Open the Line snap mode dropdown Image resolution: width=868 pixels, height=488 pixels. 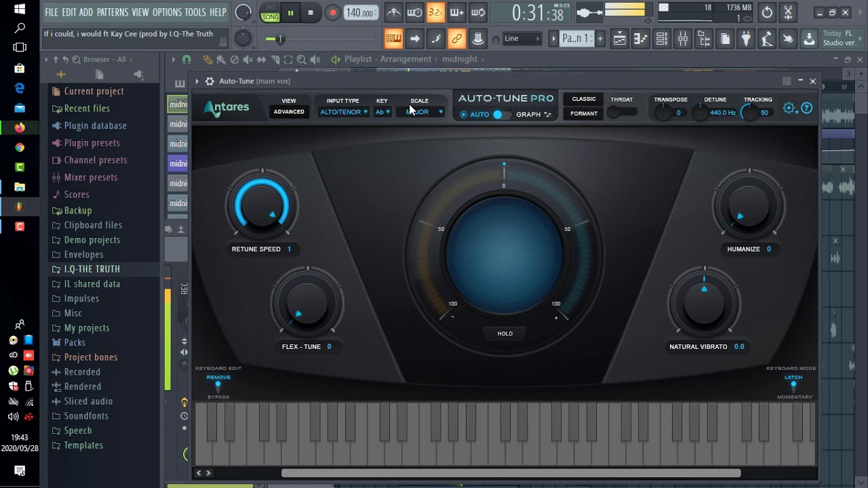[521, 39]
